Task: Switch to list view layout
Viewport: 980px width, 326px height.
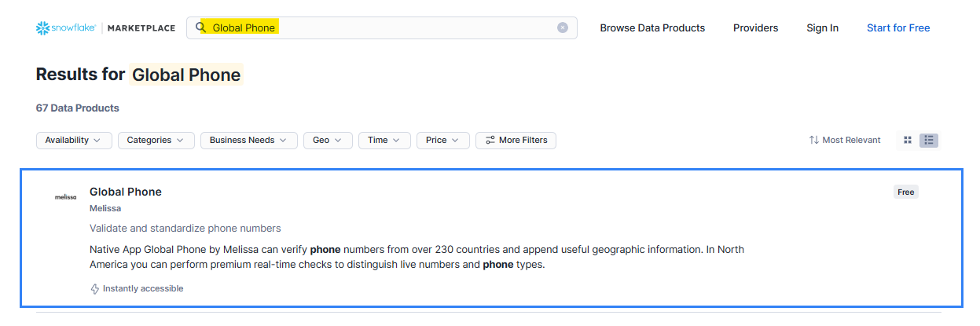Action: pyautogui.click(x=929, y=140)
